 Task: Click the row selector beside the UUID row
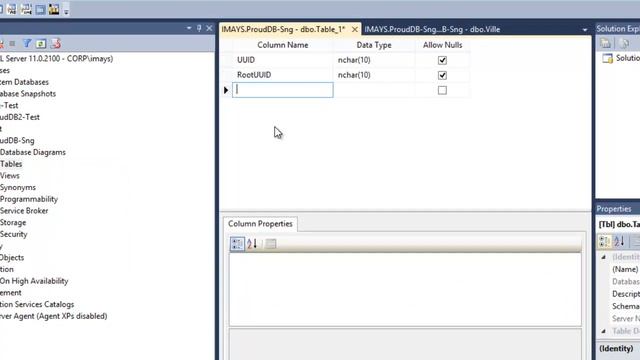point(226,60)
